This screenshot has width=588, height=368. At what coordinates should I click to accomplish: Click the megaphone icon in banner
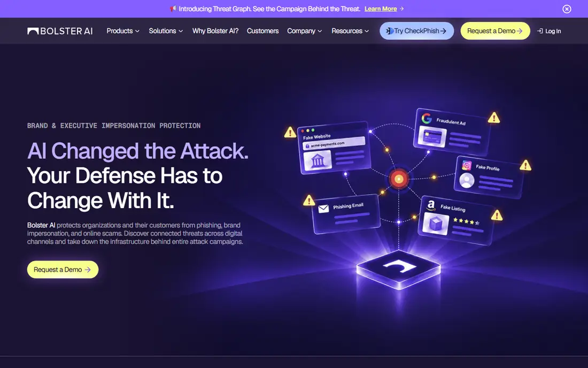173,9
